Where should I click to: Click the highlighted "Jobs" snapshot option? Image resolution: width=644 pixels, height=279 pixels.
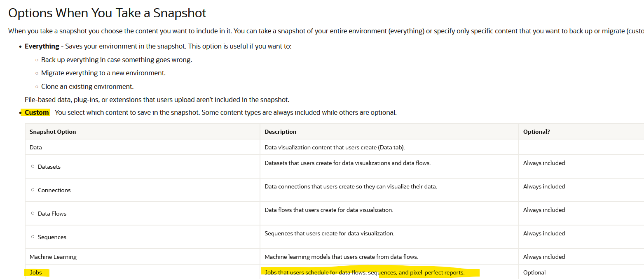pos(36,272)
